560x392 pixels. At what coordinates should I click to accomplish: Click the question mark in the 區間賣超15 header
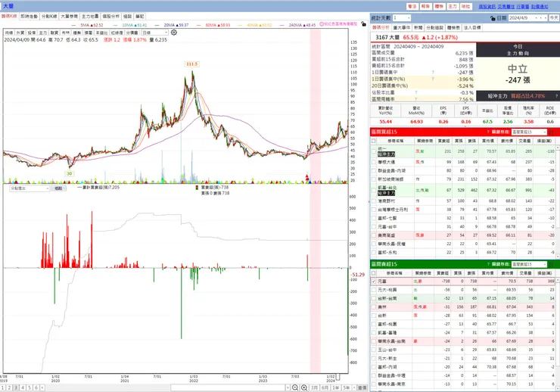[x=488, y=264]
